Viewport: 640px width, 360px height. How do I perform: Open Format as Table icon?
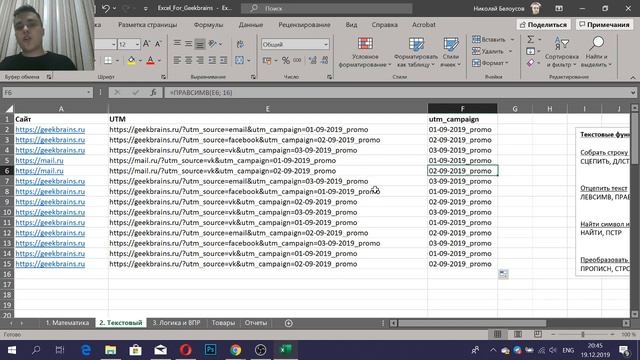point(416,44)
